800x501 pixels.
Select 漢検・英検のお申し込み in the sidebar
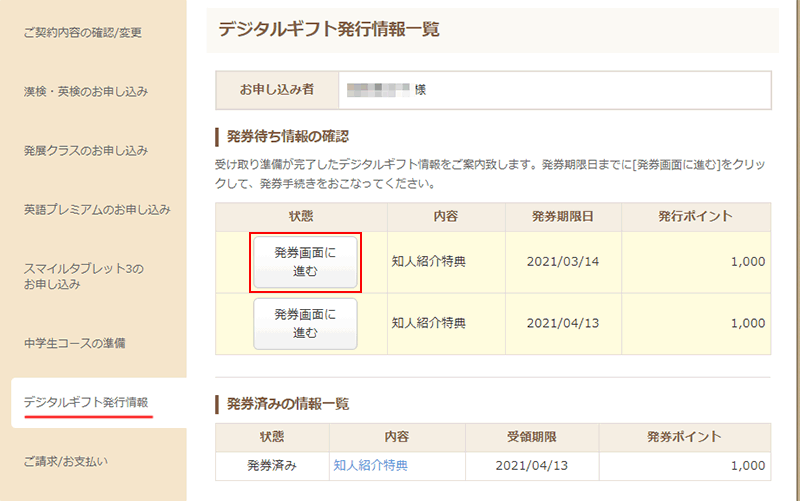click(x=86, y=92)
